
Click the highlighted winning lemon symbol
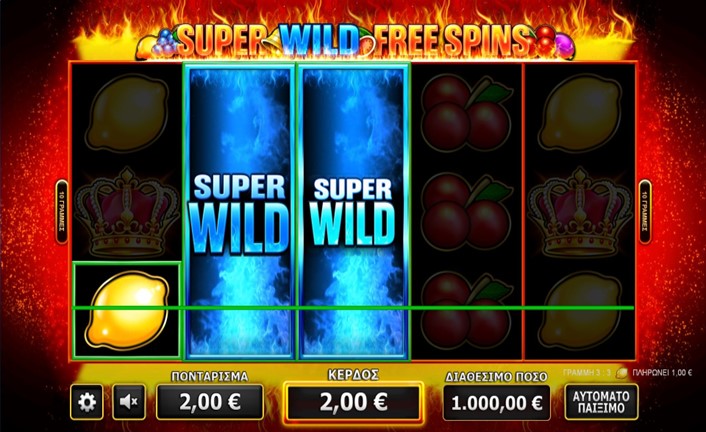[127, 310]
